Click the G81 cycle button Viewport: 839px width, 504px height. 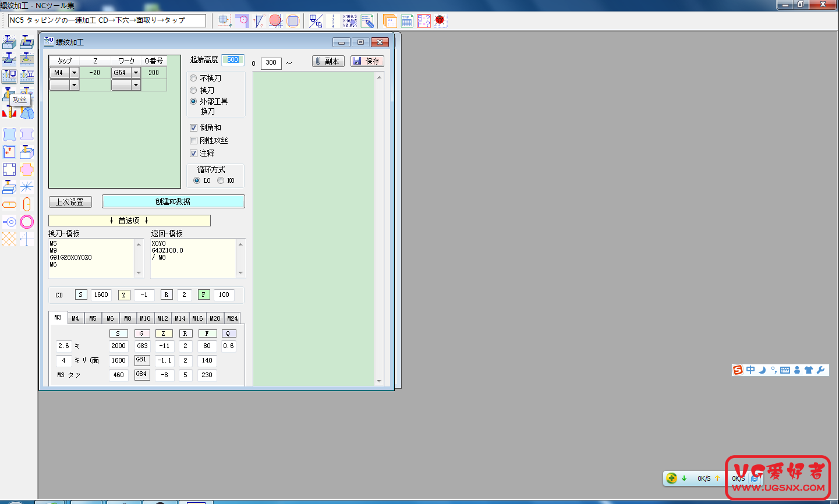142,360
